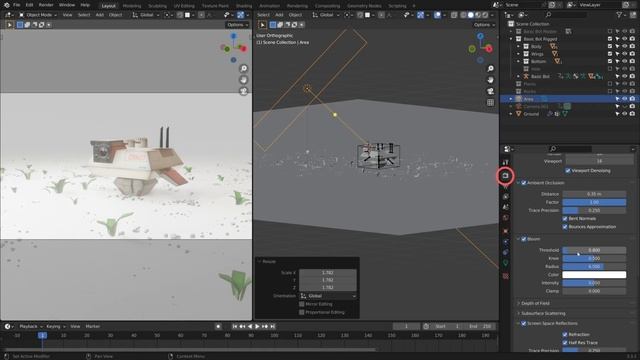Viewport: 640px width, 360px height.
Task: Jump to the timeline end frame
Action: (273, 326)
